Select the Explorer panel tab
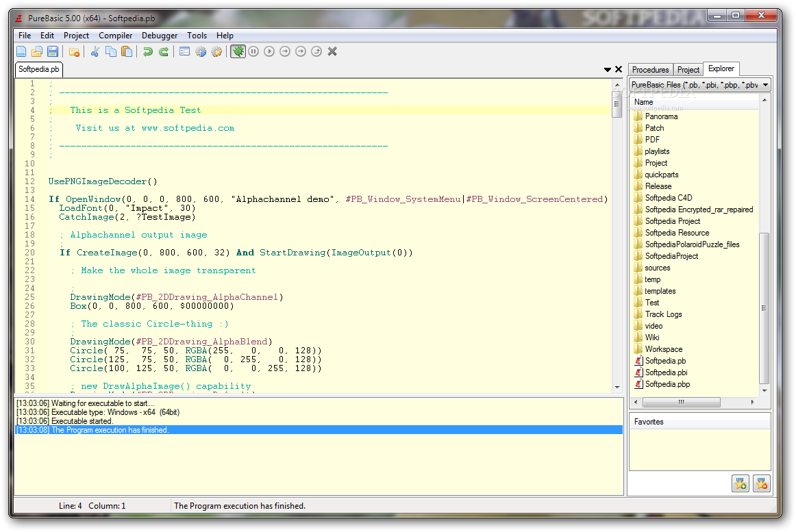 [x=721, y=68]
